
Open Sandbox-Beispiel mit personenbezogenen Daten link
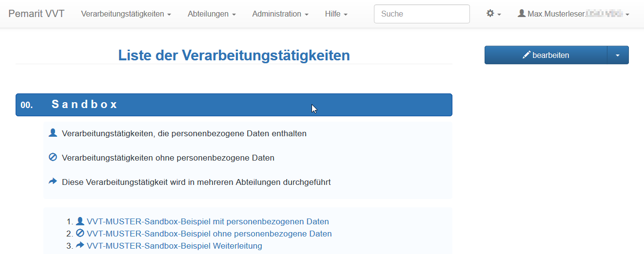click(x=208, y=221)
